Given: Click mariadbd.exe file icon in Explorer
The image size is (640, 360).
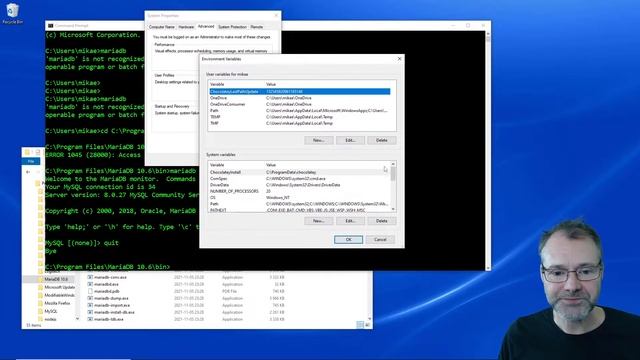Looking at the screenshot, I should coord(90,284).
